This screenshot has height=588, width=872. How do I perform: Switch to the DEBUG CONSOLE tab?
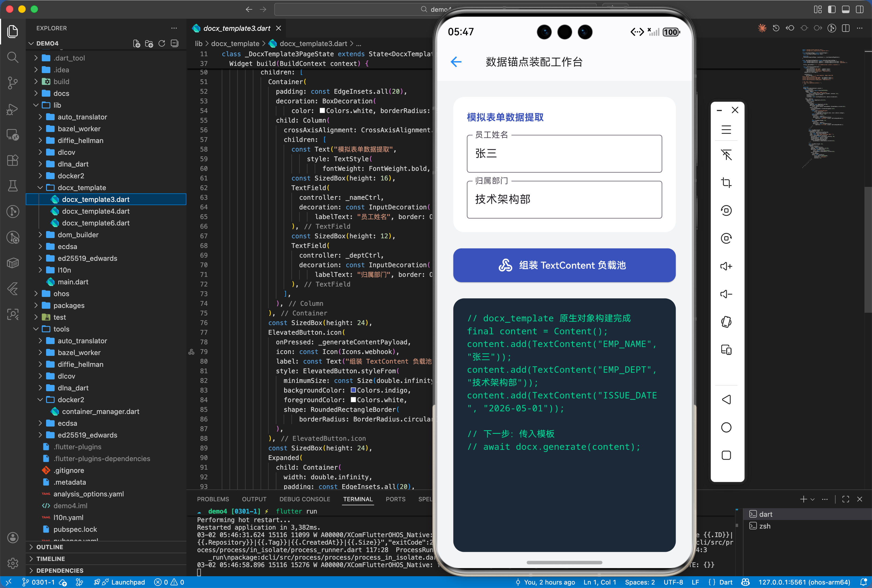[305, 499]
